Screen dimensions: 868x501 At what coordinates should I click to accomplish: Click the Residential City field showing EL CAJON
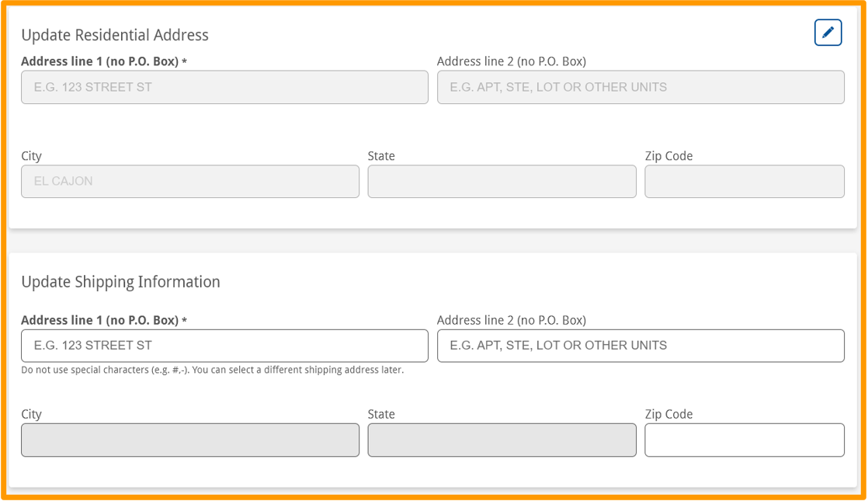pos(190,181)
